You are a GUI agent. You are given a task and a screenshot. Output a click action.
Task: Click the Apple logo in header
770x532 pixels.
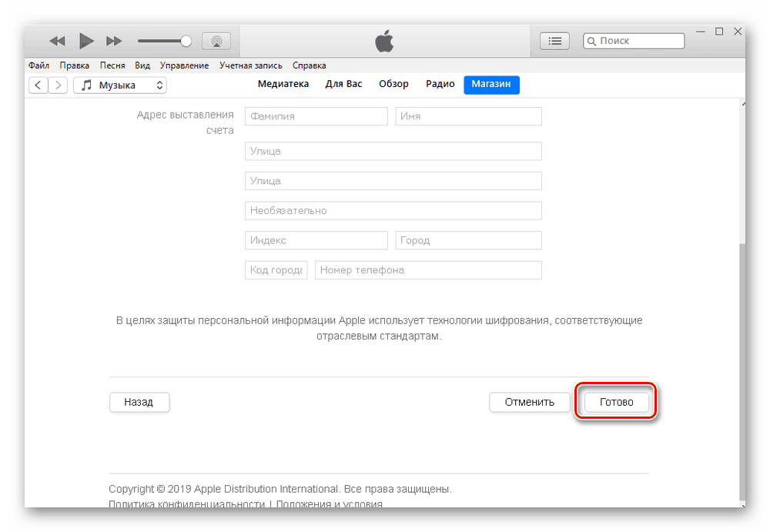pyautogui.click(x=384, y=41)
